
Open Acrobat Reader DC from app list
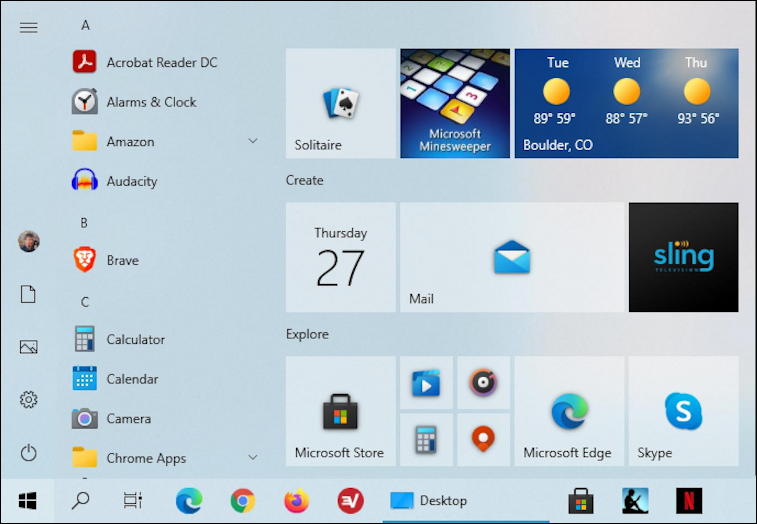tap(145, 62)
